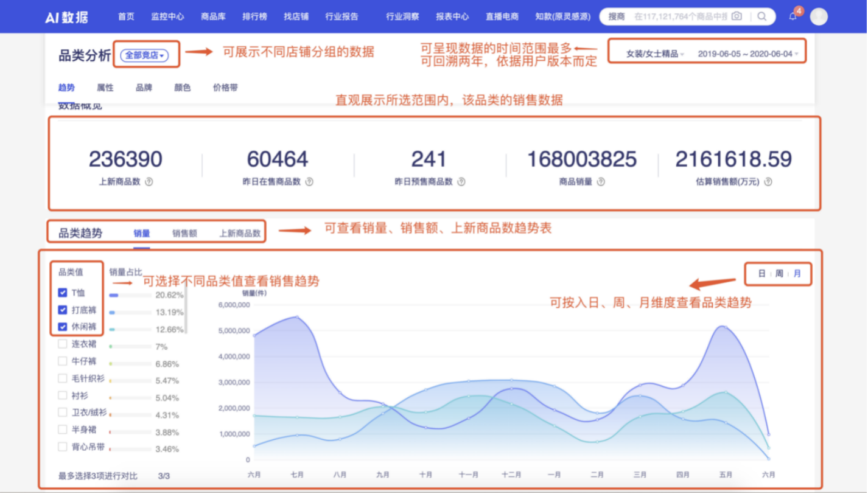The height and width of the screenshot is (494, 868).
Task: Open camera image search icon
Action: coord(737,16)
